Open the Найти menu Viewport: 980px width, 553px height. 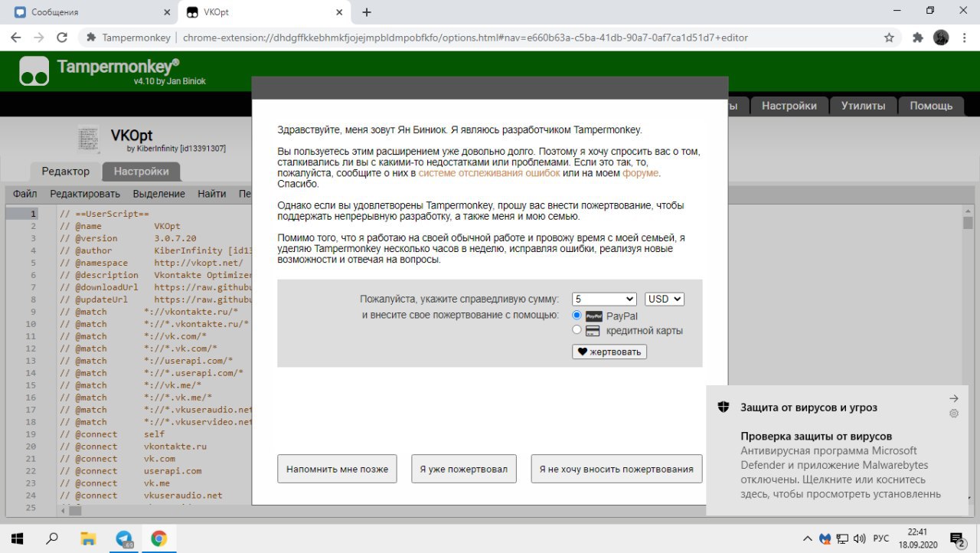click(211, 194)
